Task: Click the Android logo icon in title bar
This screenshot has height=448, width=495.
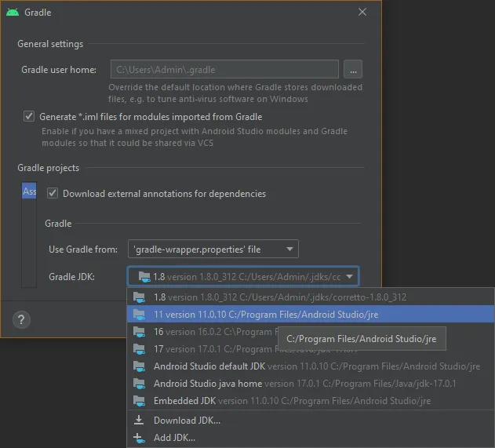Action: pyautogui.click(x=13, y=13)
